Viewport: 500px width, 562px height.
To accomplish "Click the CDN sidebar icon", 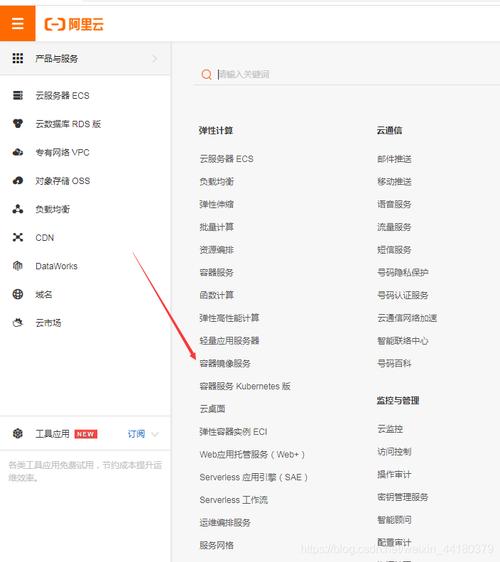I will (18, 237).
